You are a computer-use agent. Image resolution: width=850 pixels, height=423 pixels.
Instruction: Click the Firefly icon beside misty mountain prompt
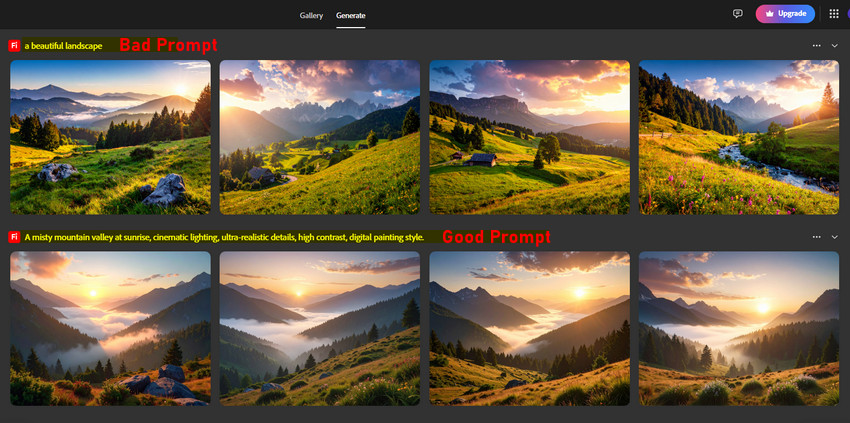(14, 237)
